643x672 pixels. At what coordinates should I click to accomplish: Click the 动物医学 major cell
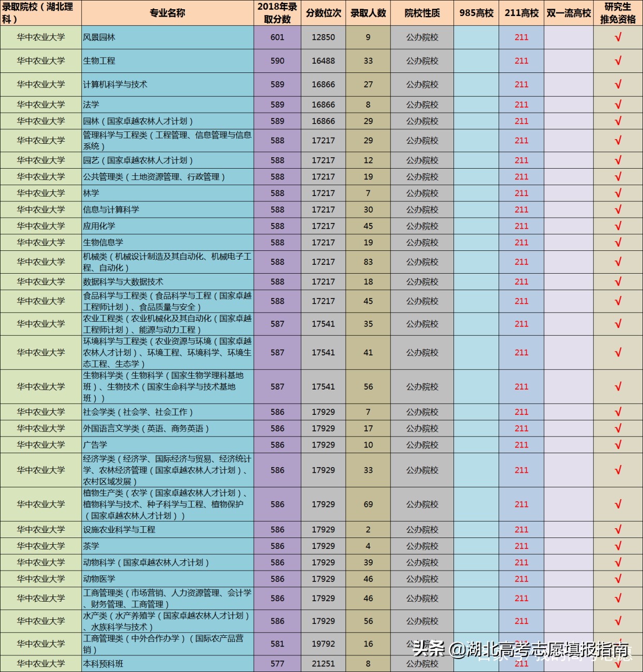(167, 579)
